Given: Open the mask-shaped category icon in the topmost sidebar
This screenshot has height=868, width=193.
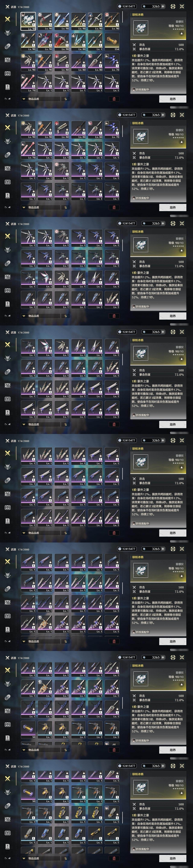Looking at the screenshot, I should coord(7,73).
